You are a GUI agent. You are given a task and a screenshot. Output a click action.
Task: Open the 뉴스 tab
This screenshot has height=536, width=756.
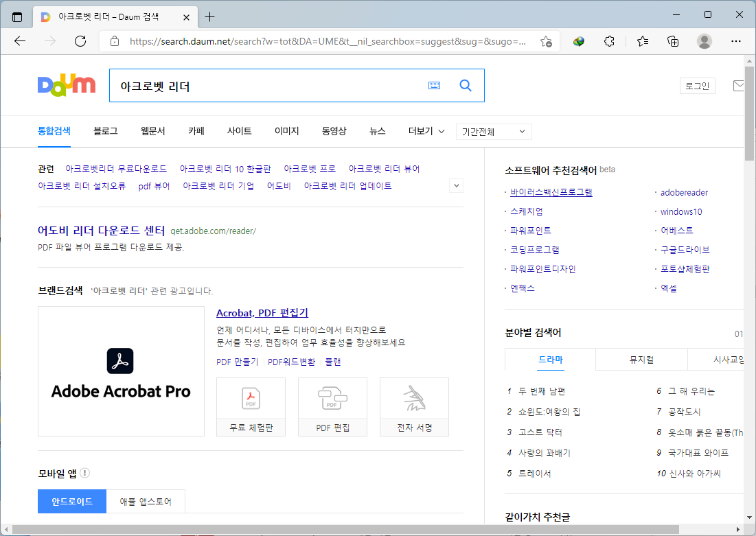378,131
